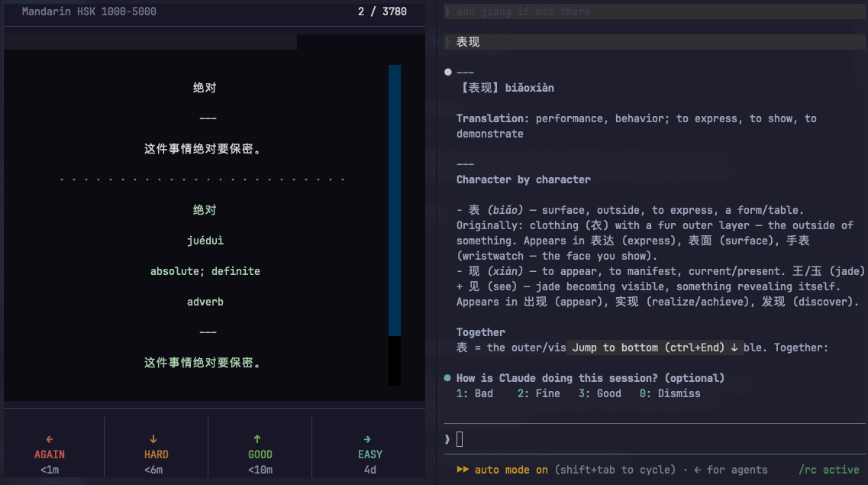Click the terminal prompt input field
This screenshot has width=868, height=485.
click(655, 439)
